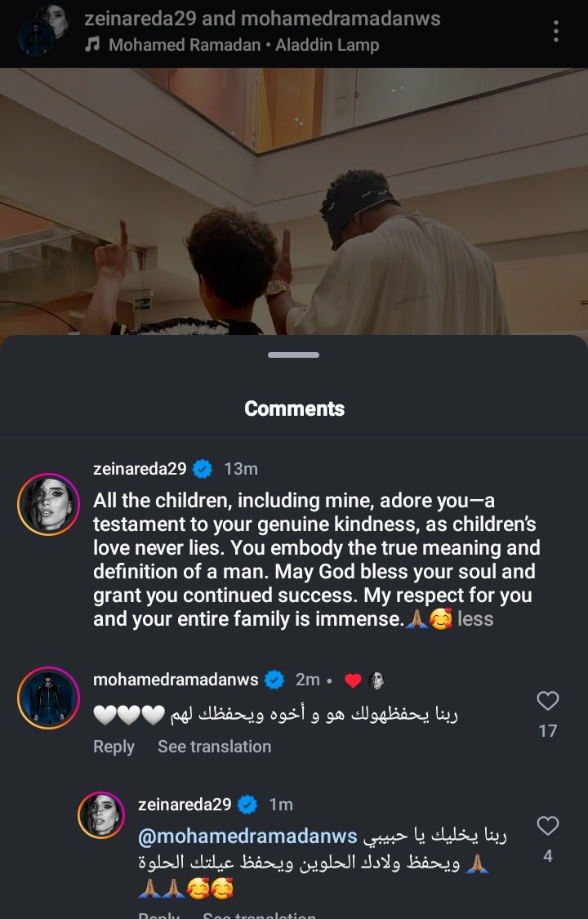Open the three-dot post options menu
The width and height of the screenshot is (588, 919).
pyautogui.click(x=556, y=31)
